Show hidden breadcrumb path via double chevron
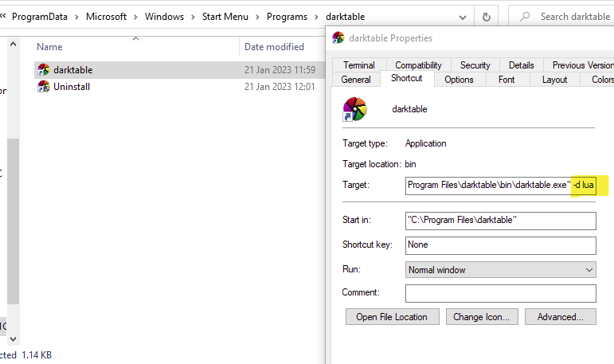This screenshot has width=614, height=364. 2,16
